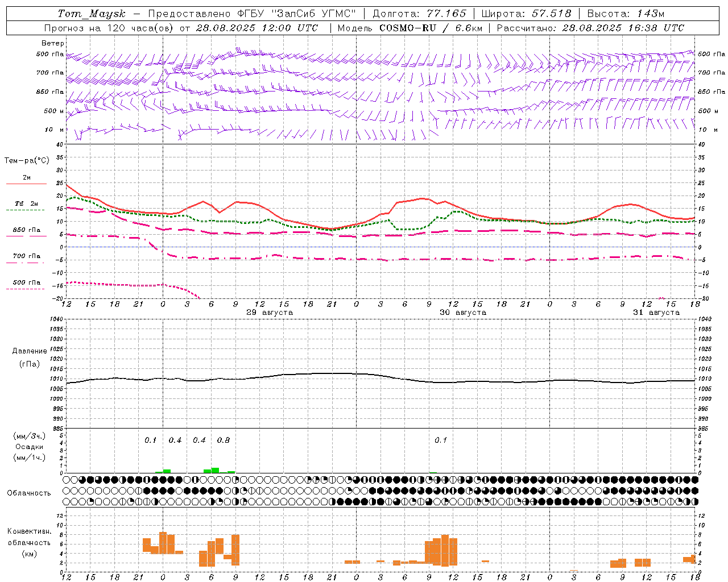Screen dimensions: 728x582
Task: Click the station name Tom_Maysk
Action: pyautogui.click(x=92, y=14)
